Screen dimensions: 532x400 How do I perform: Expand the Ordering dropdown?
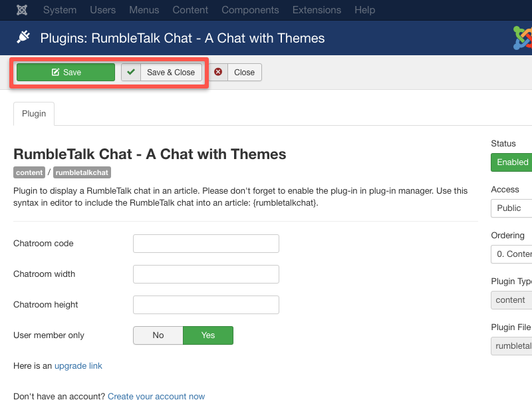pyautogui.click(x=512, y=254)
